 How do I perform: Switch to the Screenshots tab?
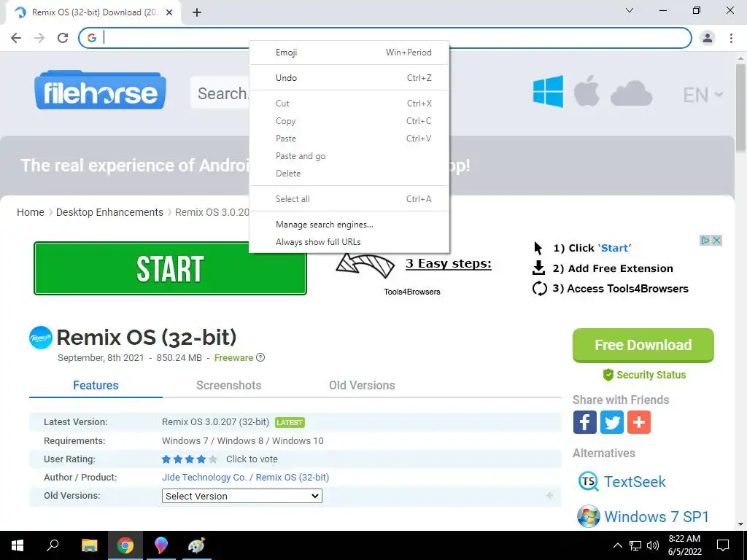click(228, 385)
